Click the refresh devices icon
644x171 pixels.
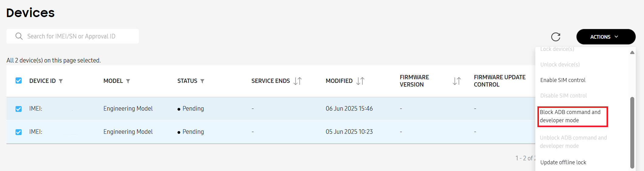(556, 37)
